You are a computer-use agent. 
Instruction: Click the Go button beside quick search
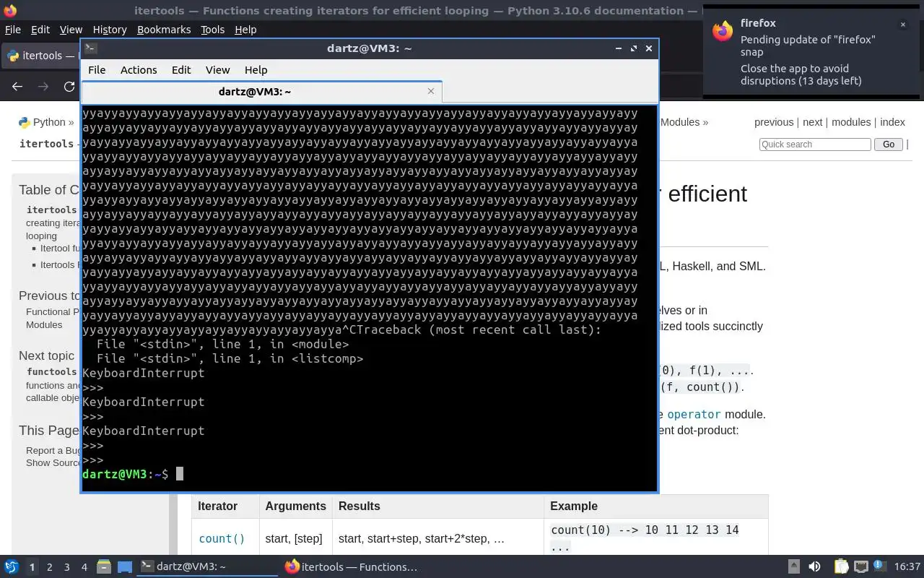click(x=889, y=144)
